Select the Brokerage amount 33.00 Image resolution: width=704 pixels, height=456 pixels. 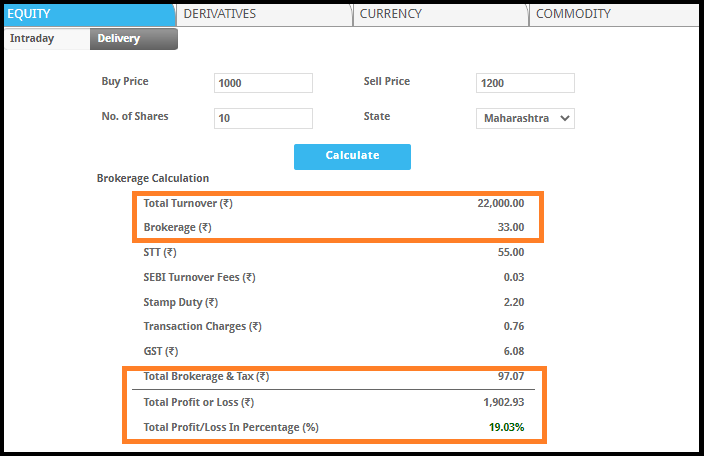pos(510,228)
